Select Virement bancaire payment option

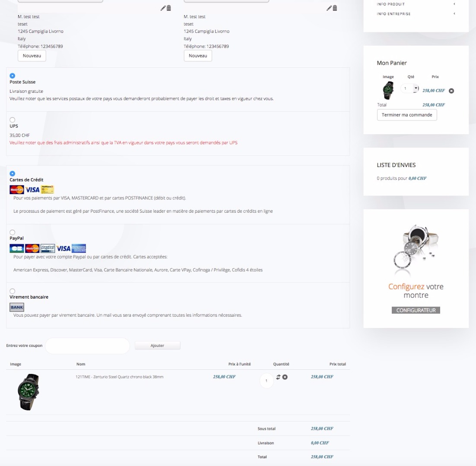[13, 291]
